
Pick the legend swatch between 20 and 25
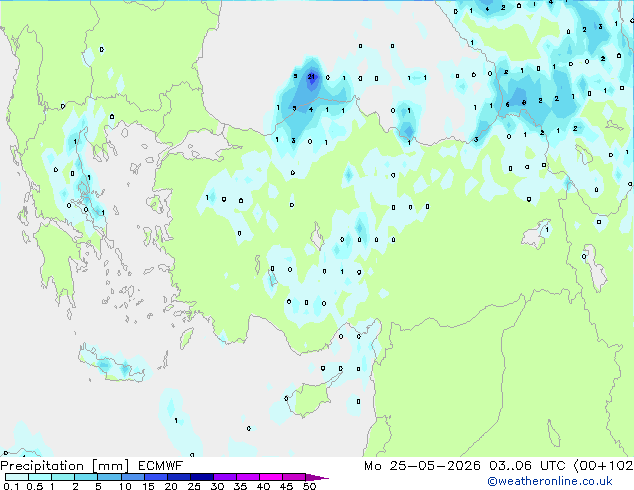coord(178,477)
